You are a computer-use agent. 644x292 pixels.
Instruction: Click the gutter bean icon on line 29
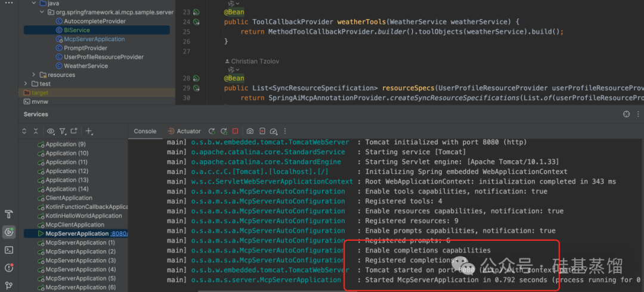pos(196,88)
